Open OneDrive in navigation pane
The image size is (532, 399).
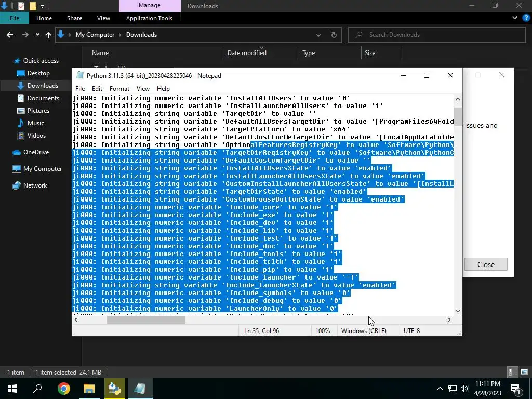click(36, 152)
